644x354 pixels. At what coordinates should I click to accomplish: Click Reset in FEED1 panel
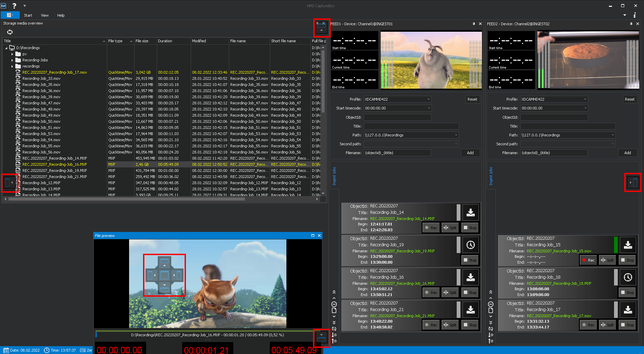coord(472,99)
